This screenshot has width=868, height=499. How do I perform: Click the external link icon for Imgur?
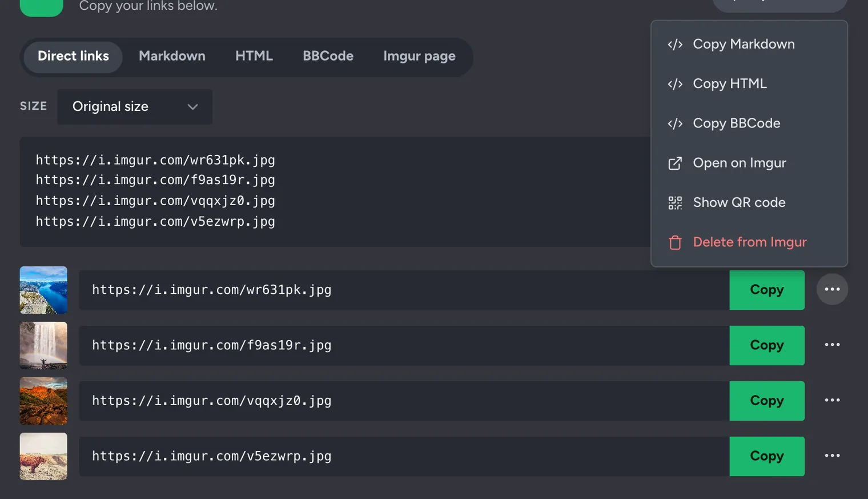(x=675, y=163)
